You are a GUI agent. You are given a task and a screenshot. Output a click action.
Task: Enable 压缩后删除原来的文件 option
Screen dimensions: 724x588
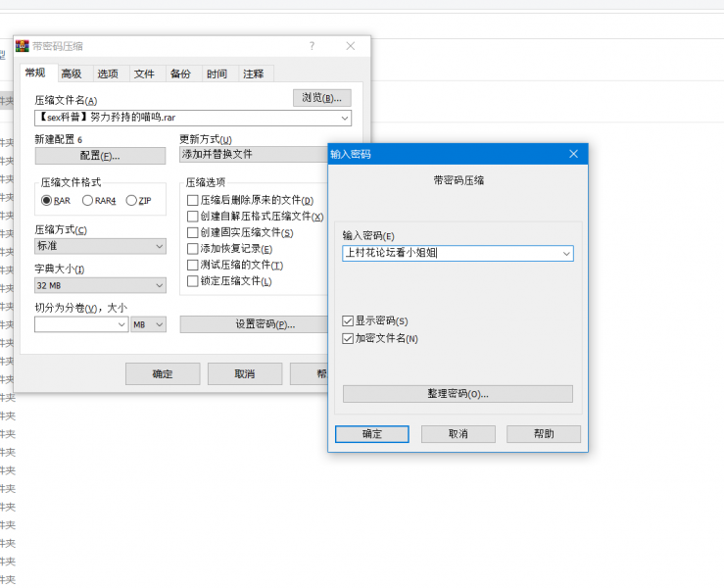pyautogui.click(x=192, y=201)
